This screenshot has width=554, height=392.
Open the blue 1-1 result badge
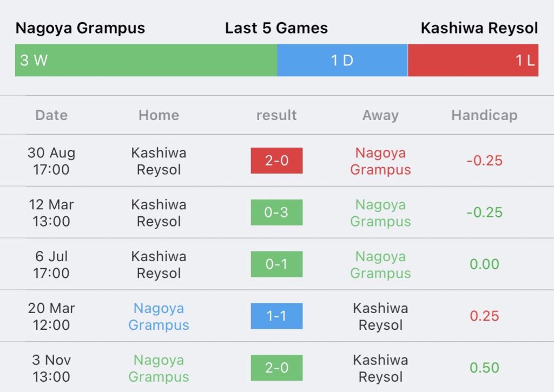point(276,316)
